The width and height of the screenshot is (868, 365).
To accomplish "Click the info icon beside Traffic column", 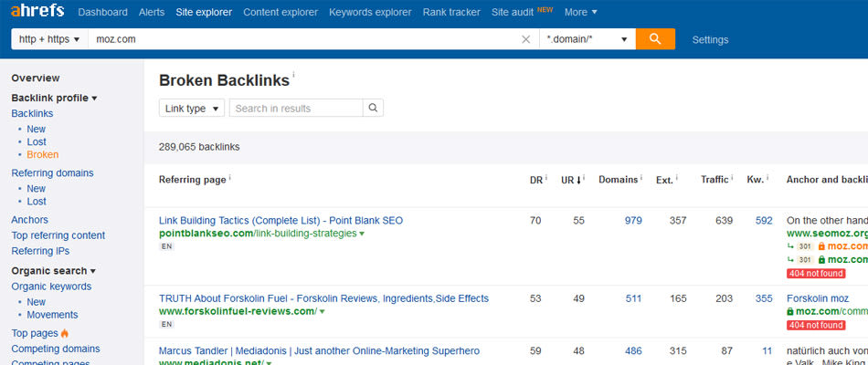I will click(x=732, y=178).
